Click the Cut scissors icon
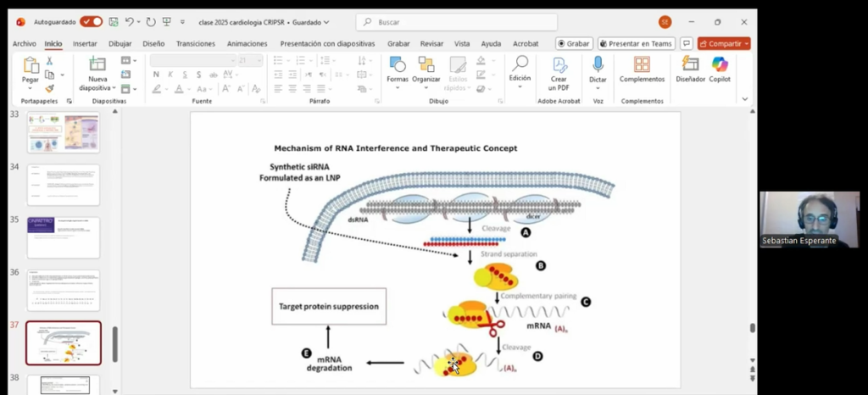 pyautogui.click(x=50, y=61)
